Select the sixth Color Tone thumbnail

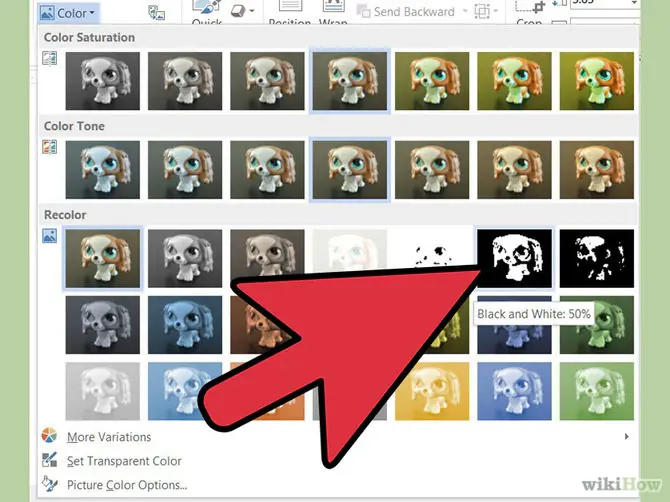pos(514,170)
